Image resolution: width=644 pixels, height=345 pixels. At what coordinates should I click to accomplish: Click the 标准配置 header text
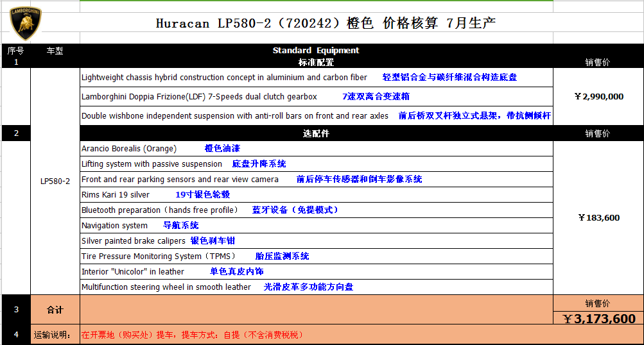[x=316, y=62]
